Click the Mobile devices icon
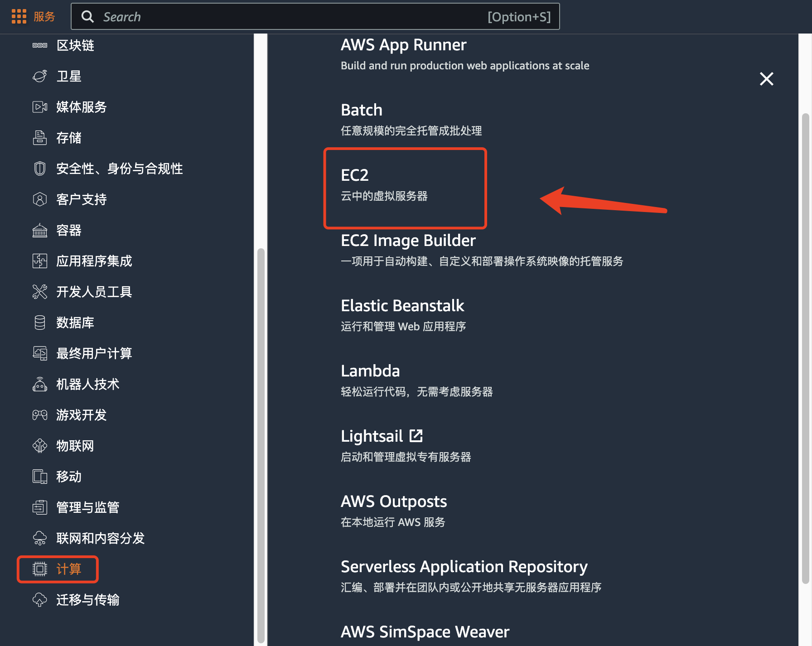Image resolution: width=812 pixels, height=646 pixels. pyautogui.click(x=40, y=477)
